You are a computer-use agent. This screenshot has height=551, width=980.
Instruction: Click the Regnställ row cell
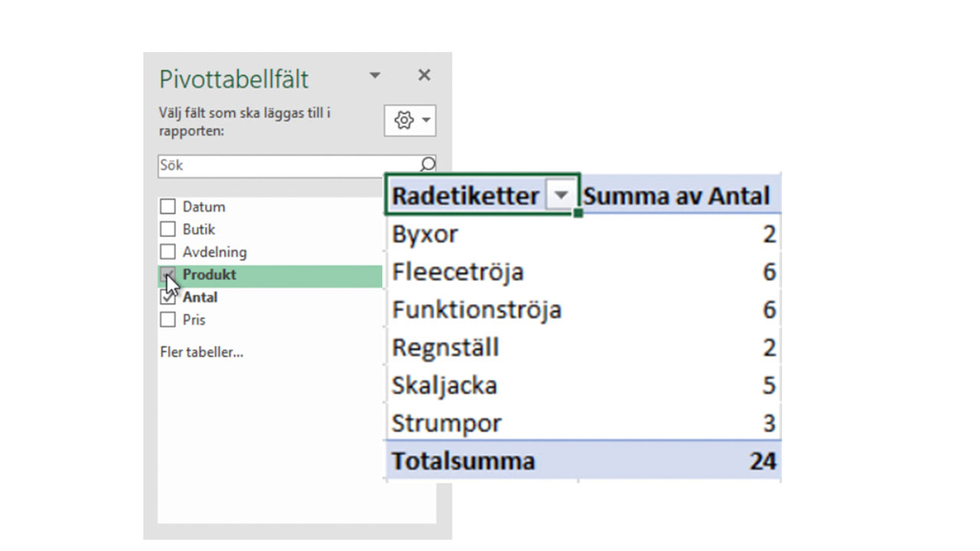coord(445,347)
